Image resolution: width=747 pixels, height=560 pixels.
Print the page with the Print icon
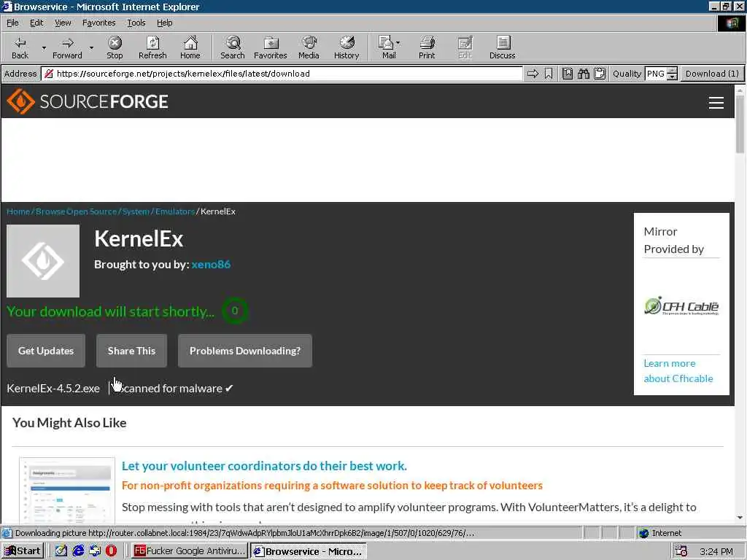[x=427, y=47]
